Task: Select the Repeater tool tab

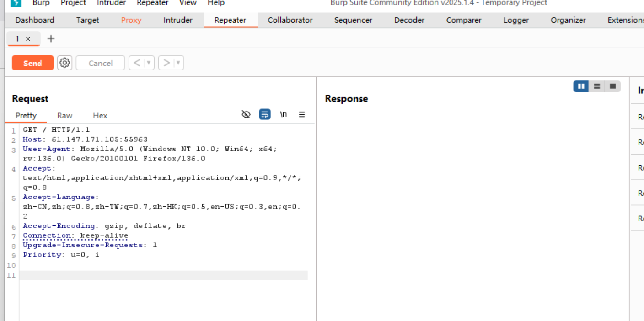Action: pyautogui.click(x=230, y=20)
